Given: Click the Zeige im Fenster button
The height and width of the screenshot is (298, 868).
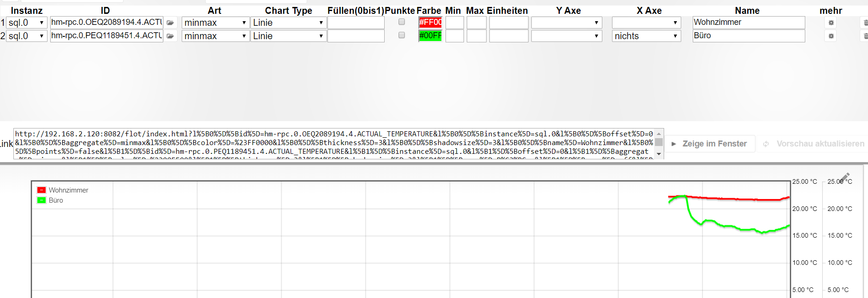Looking at the screenshot, I should point(709,144).
